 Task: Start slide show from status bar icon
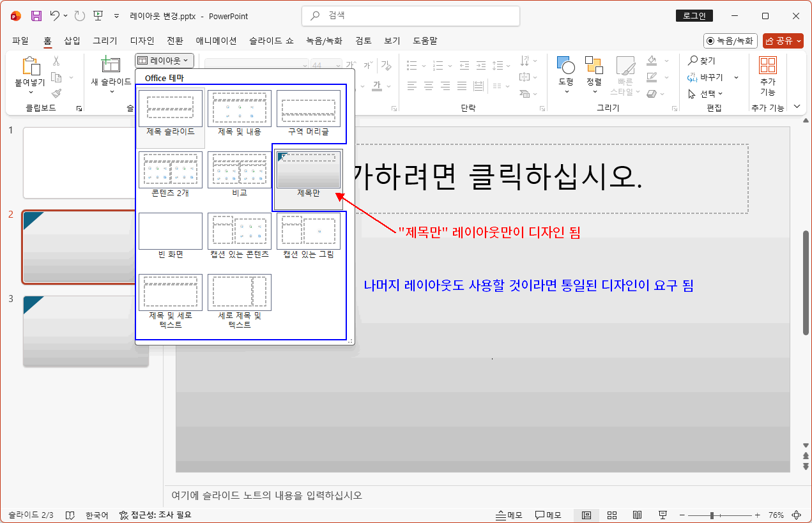coord(663,515)
